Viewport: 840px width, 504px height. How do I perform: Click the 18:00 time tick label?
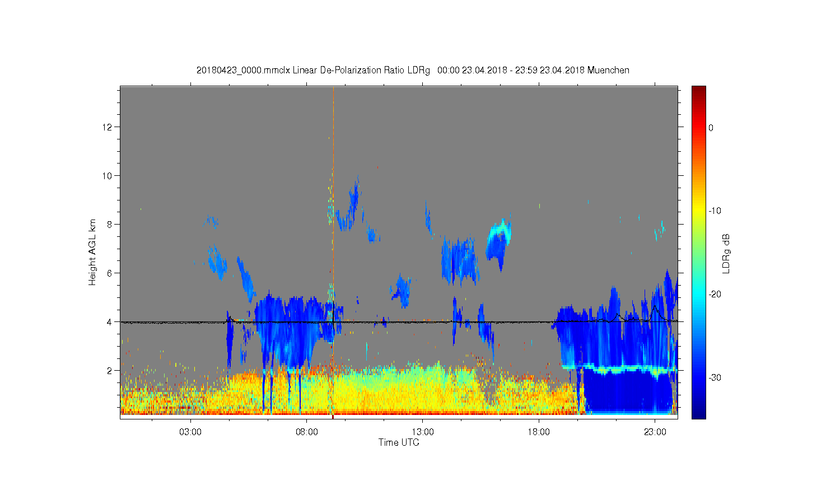point(539,432)
